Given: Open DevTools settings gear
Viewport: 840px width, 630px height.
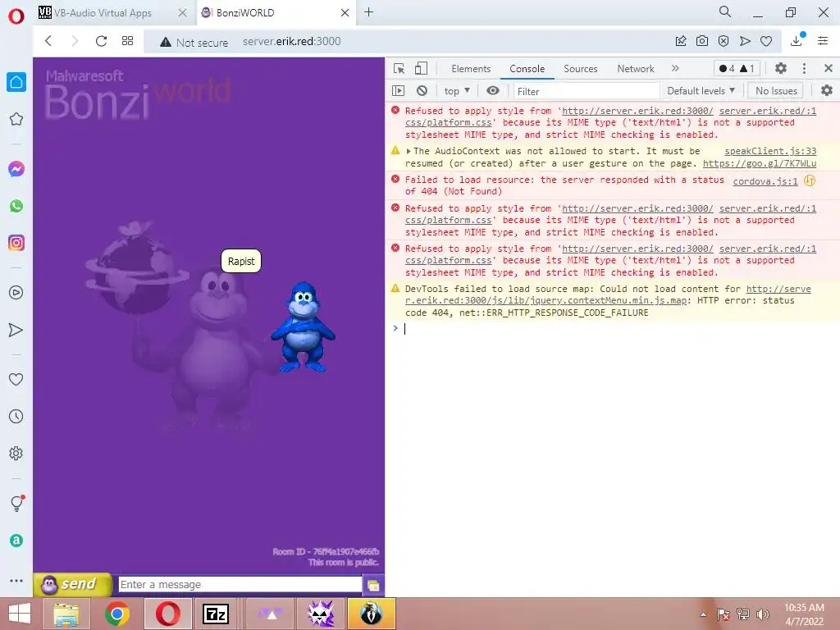Looking at the screenshot, I should click(x=781, y=68).
